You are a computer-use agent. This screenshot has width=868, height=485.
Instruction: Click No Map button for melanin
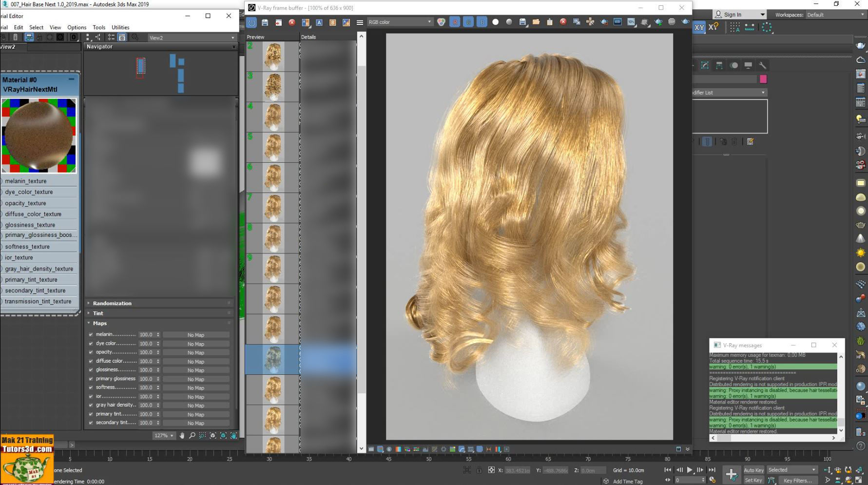(x=196, y=335)
